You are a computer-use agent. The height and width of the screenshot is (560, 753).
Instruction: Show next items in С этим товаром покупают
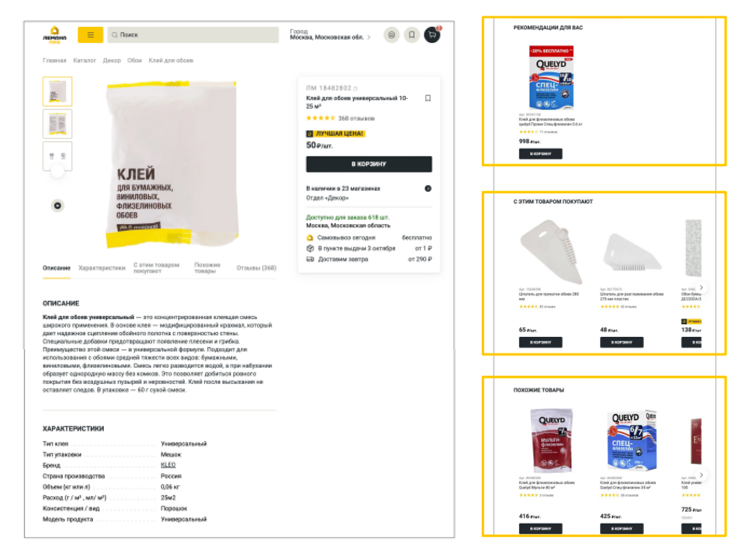click(x=701, y=287)
